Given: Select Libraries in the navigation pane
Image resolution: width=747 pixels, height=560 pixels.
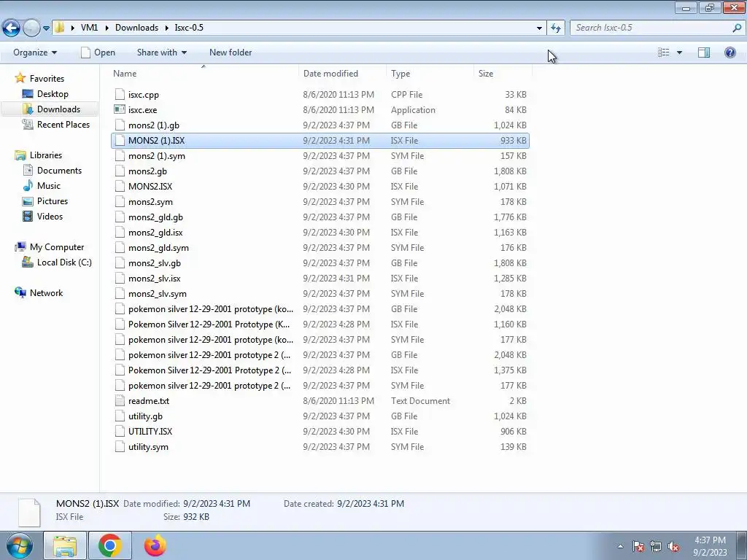Looking at the screenshot, I should click(39, 155).
